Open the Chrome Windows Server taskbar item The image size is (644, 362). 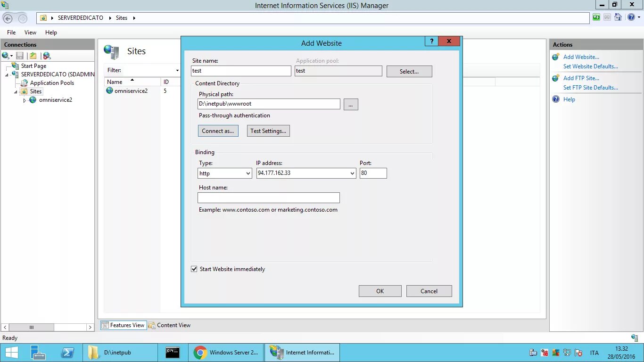(x=226, y=353)
